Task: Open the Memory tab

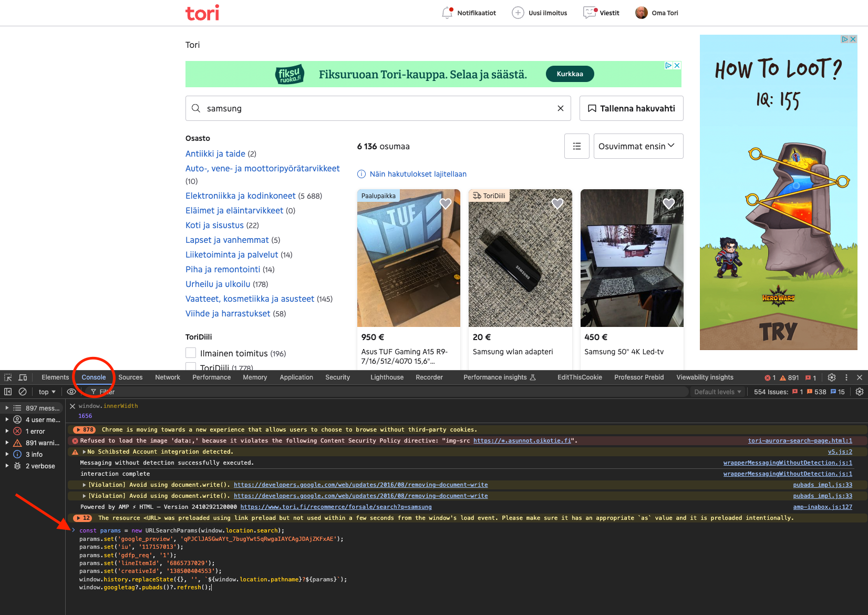Action: click(x=255, y=377)
